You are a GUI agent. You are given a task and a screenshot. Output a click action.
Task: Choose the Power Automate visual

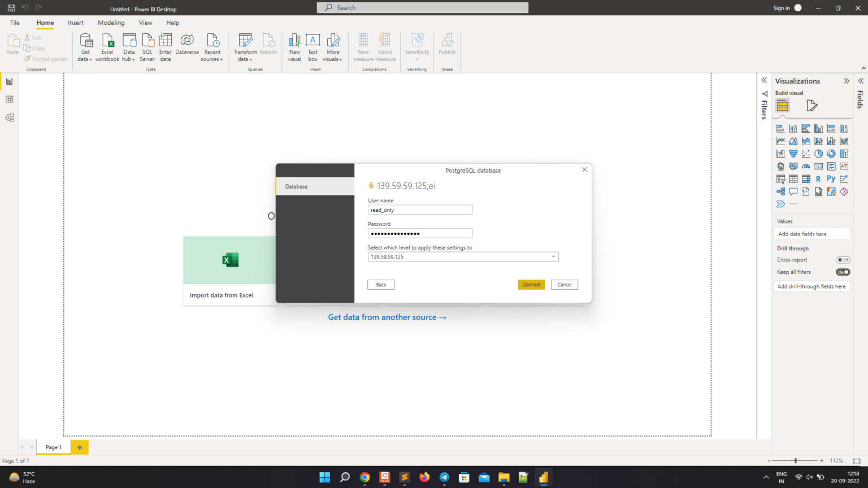click(780, 204)
